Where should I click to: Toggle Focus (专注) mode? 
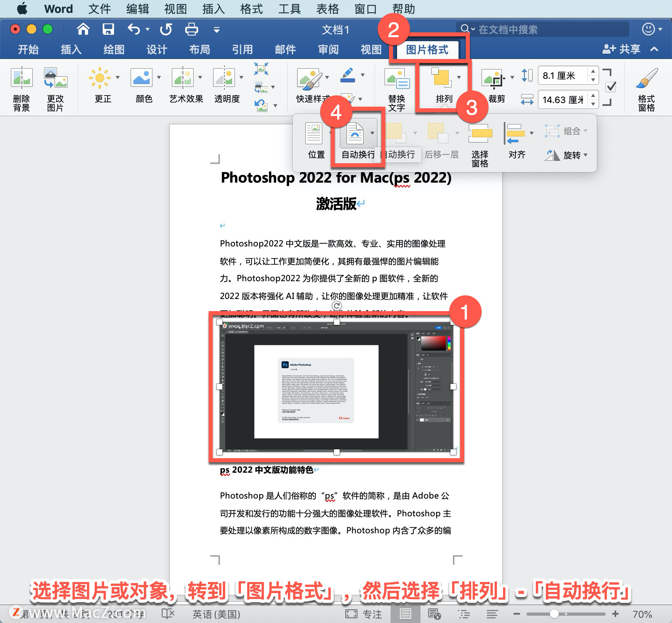[363, 614]
